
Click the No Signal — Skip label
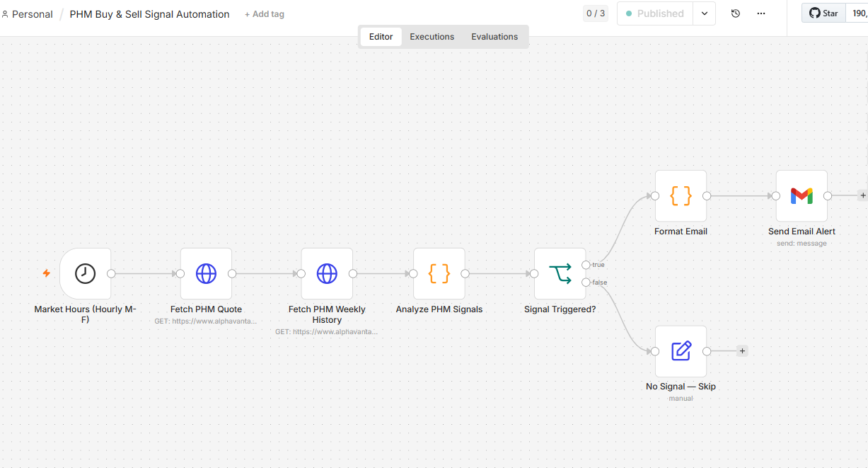tap(681, 387)
